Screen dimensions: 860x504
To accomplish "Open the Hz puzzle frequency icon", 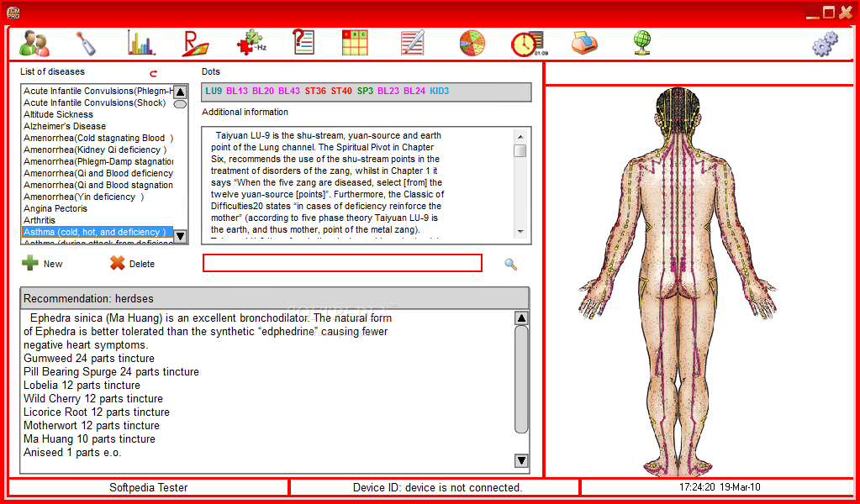I will 251,44.
